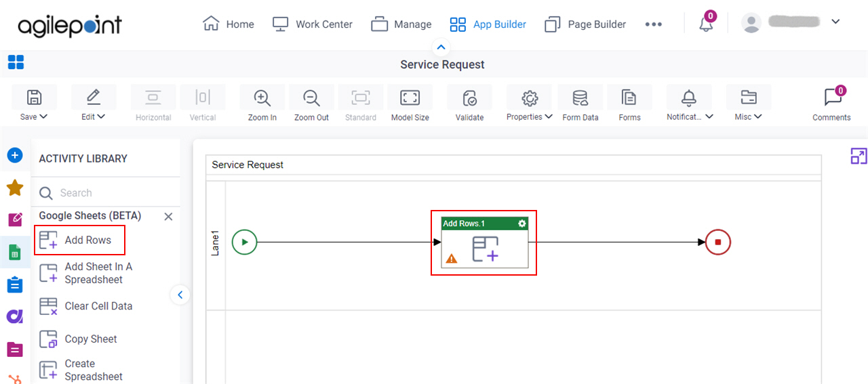This screenshot has width=868, height=384.
Task: Click the Misc folder icon
Action: 749,98
